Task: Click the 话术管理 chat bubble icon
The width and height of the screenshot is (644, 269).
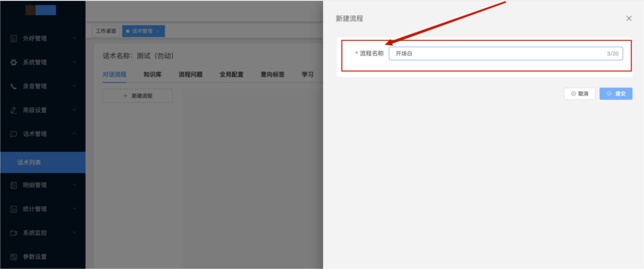Action: coord(14,134)
